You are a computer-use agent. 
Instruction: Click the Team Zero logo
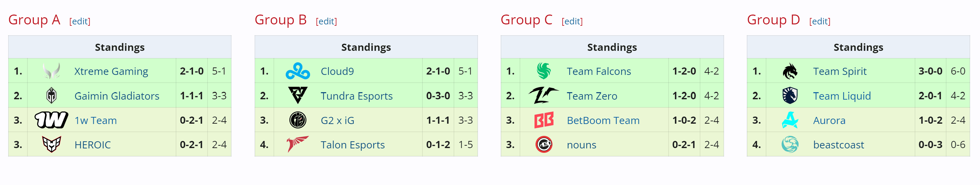point(544,96)
